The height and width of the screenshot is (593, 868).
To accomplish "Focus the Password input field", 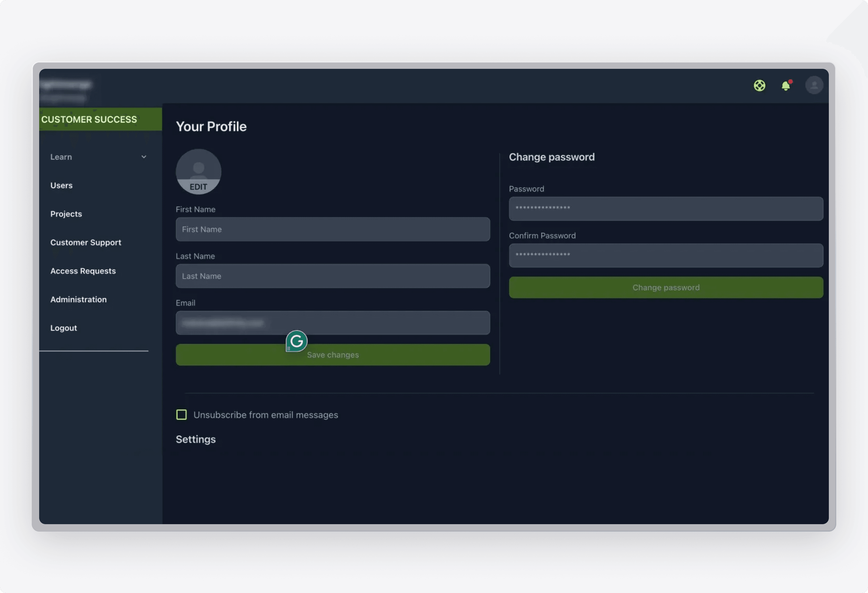I will [666, 209].
